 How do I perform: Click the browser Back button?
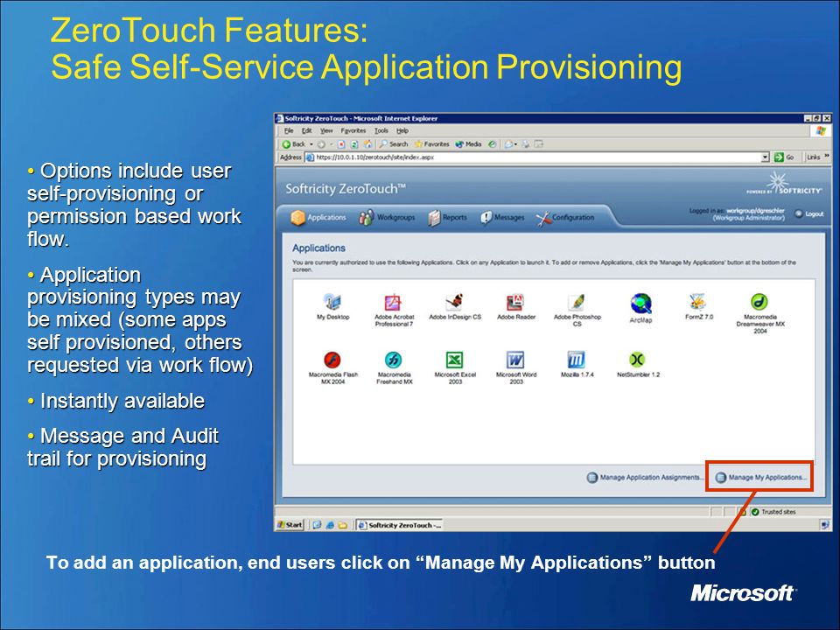[x=293, y=144]
